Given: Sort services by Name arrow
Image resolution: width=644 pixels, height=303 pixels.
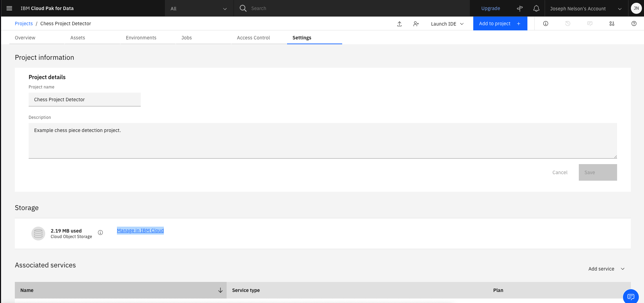Looking at the screenshot, I should 220,290.
